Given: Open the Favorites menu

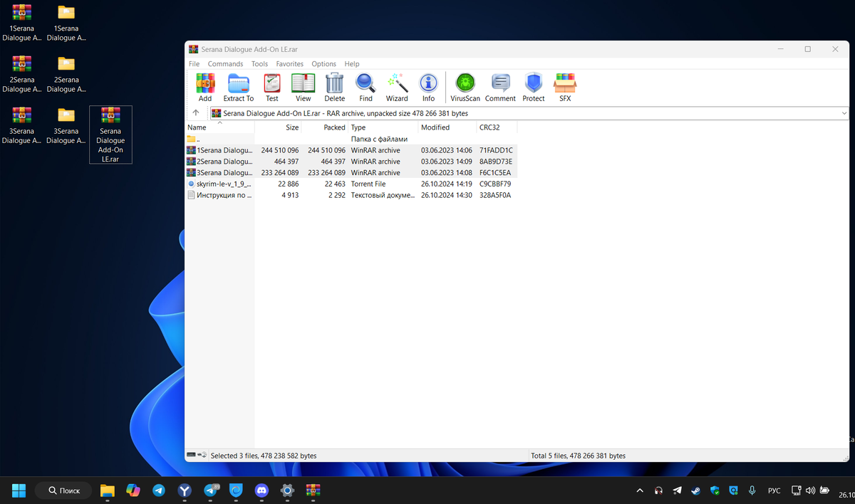Looking at the screenshot, I should [290, 64].
